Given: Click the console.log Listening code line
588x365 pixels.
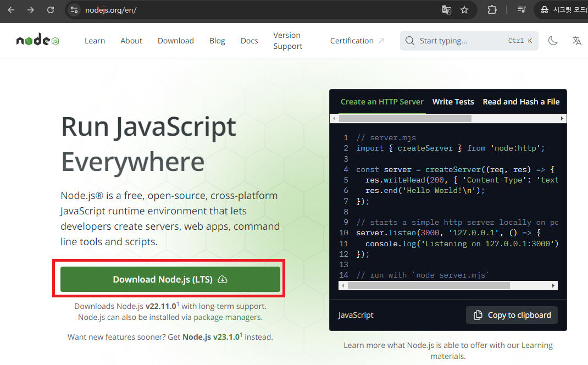Looking at the screenshot, I should click(x=462, y=244).
